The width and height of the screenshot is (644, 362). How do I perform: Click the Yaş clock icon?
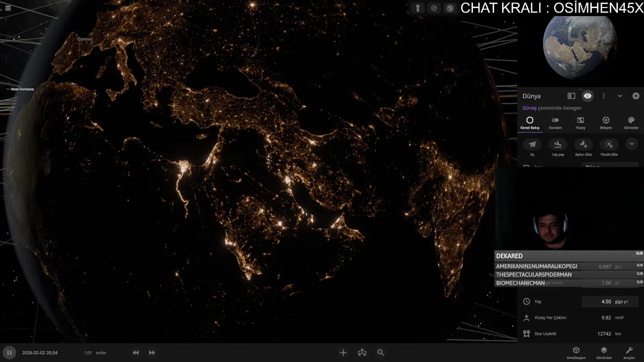pyautogui.click(x=527, y=302)
